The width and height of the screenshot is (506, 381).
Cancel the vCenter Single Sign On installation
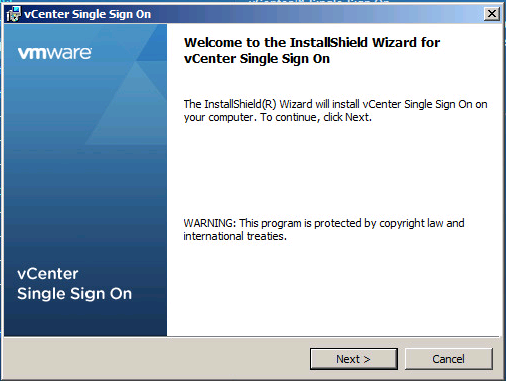449,359
